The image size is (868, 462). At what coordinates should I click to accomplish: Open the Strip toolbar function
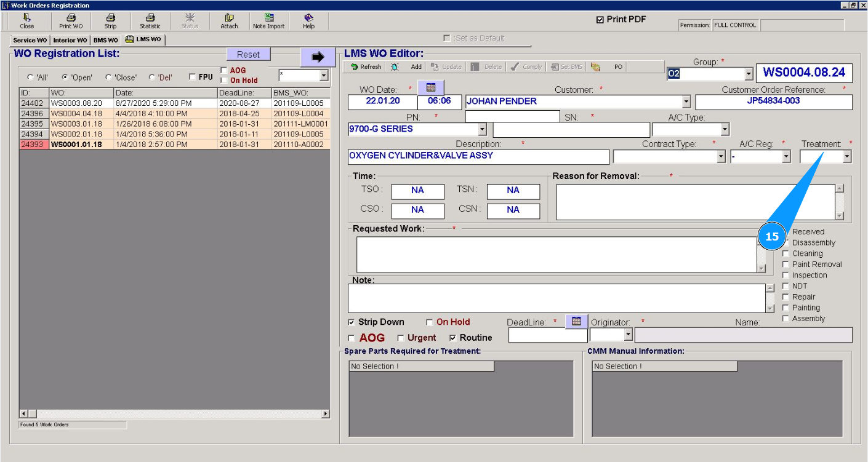click(110, 22)
